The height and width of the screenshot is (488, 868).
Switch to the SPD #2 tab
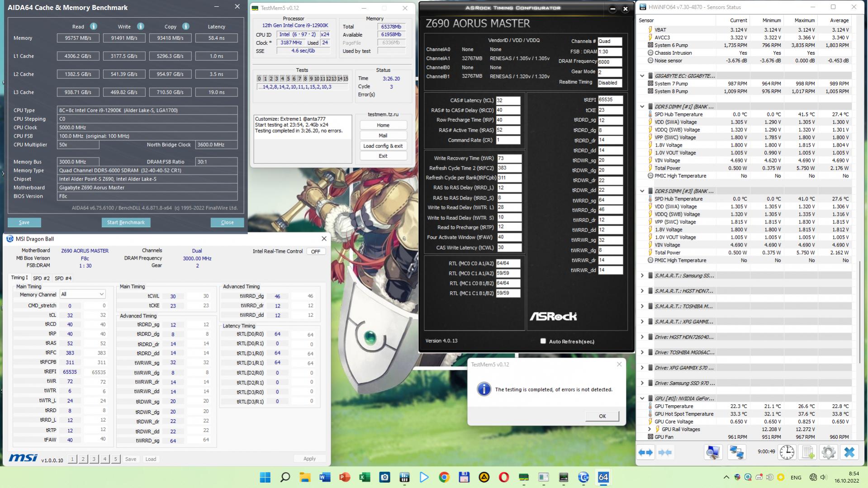coord(41,278)
